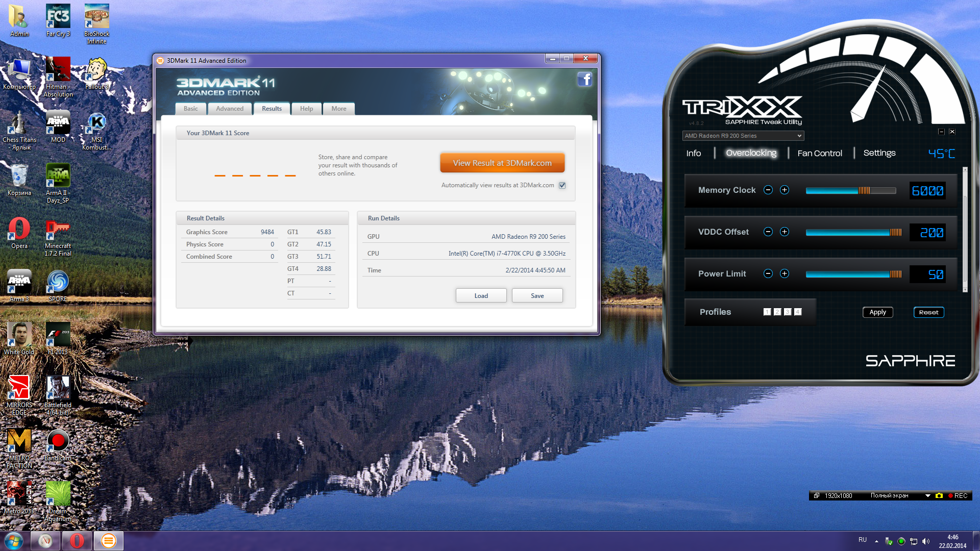This screenshot has height=551, width=980.
Task: Toggle automatically view results checkbox
Action: [x=562, y=185]
